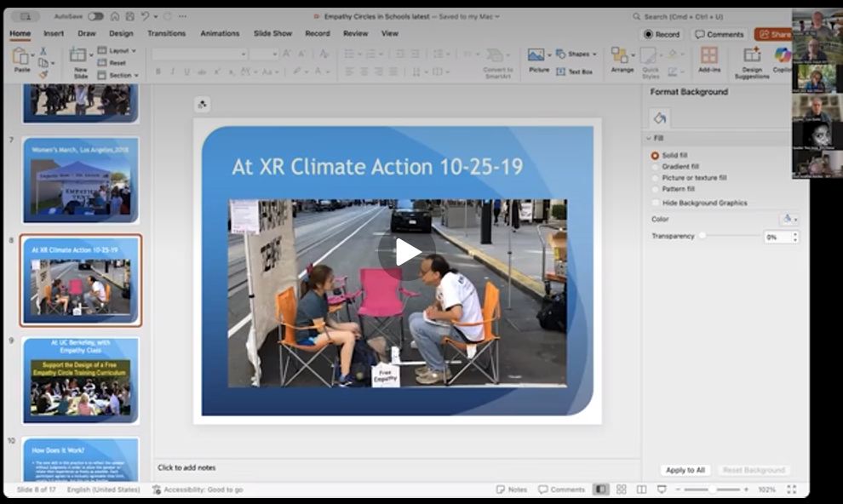Click the more options ellipsis in title bar
The image size is (843, 504).
pos(183,17)
